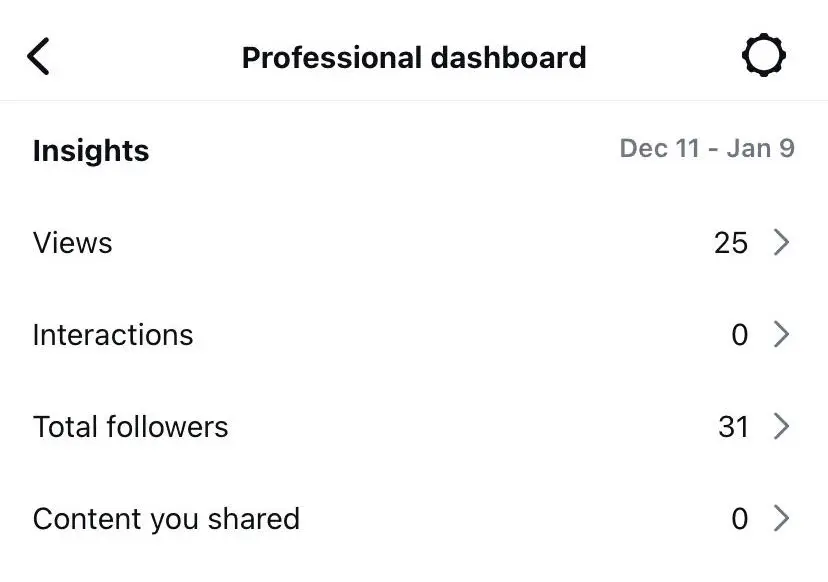Viewport: 828px width, 582px height.
Task: Select the Dec 11 - Jan 9 date range
Action: coord(706,148)
